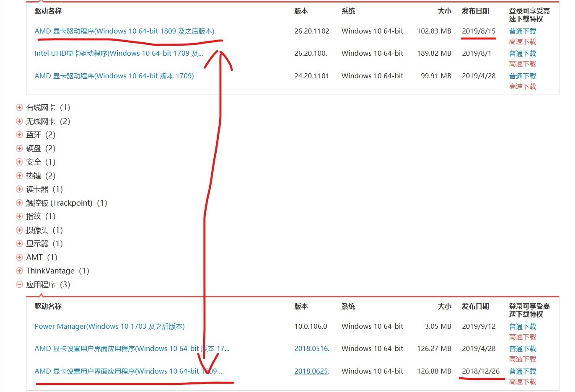Click 高速下载 for app sized 126.27 MB
Viewport: 575px width, 392px height.
coord(523,359)
